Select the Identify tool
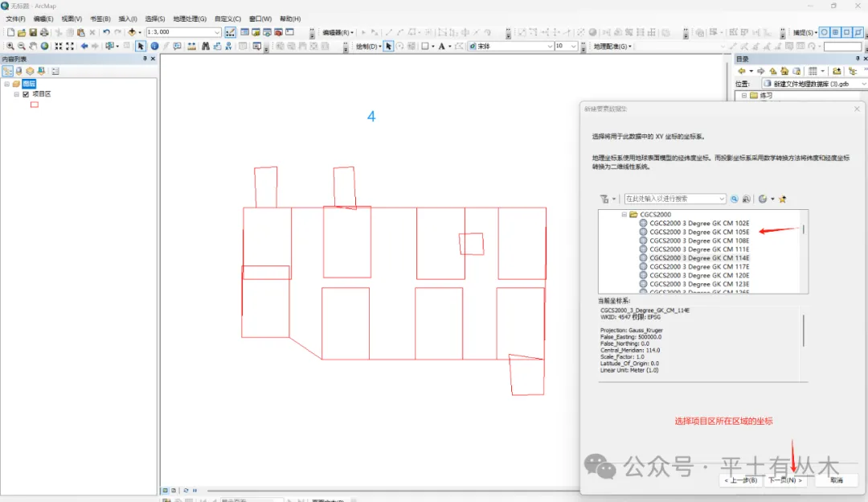This screenshot has height=502, width=868. click(154, 47)
